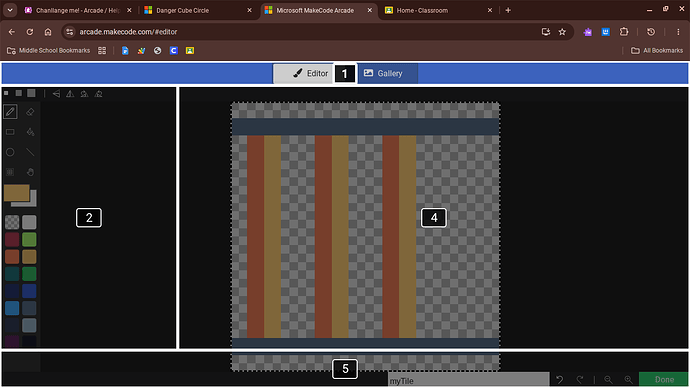
Task: Select the Circle drawing tool
Action: 10,152
